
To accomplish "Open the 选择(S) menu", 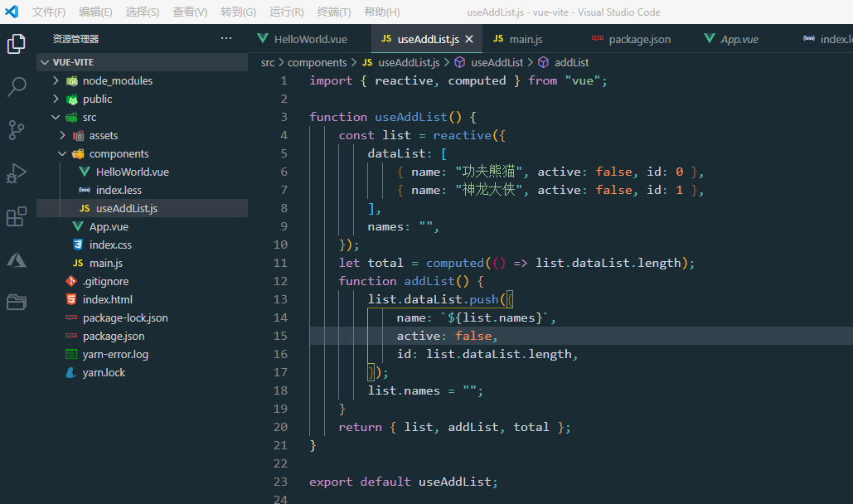I will coord(143,12).
